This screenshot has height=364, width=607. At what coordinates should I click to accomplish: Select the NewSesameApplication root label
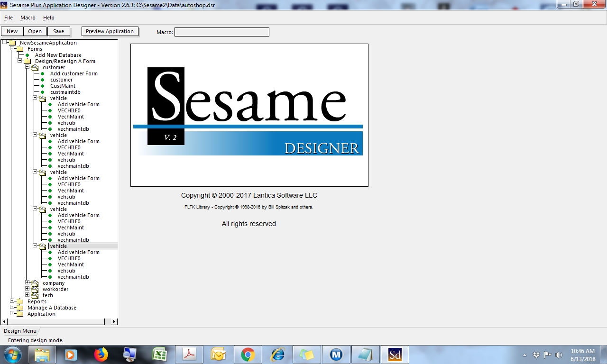48,43
